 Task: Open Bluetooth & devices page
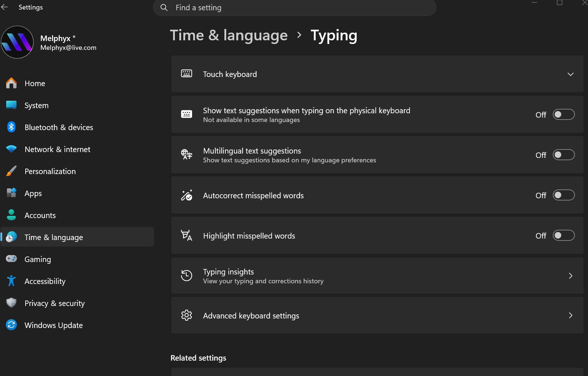pyautogui.click(x=59, y=127)
